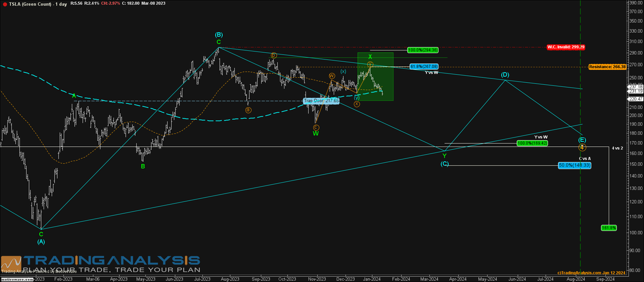Select the 100.0%(294.36) Fibonacci label
Viewport: 644px width, 282px height.
[x=423, y=50]
